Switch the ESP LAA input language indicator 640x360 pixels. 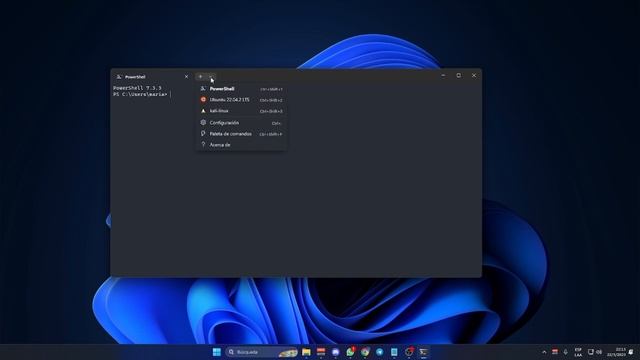point(578,352)
